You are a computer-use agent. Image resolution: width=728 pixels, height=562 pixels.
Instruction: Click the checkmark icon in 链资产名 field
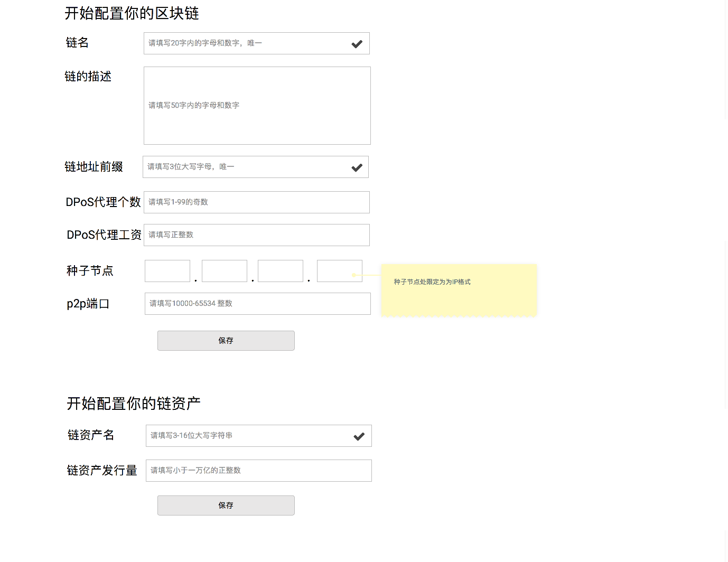point(359,436)
